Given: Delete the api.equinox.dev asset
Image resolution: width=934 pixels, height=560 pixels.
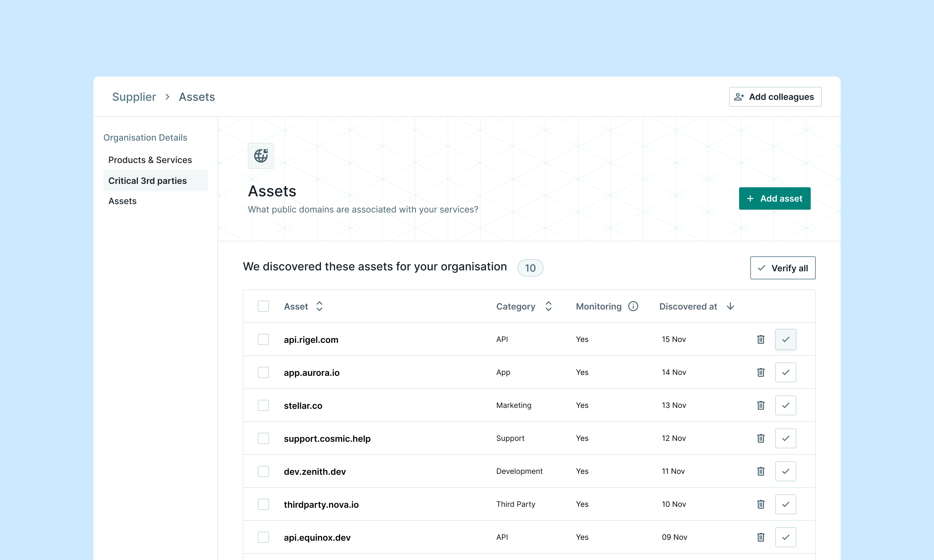Looking at the screenshot, I should click(x=761, y=537).
